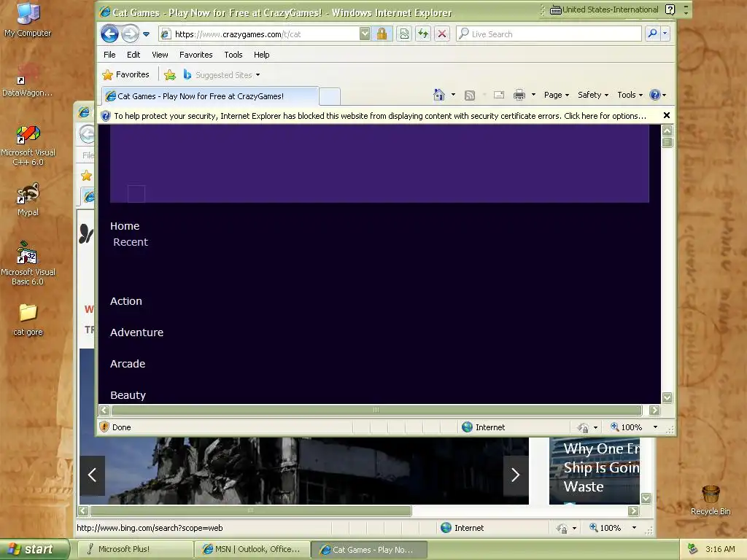Click Add to Favorites Bar star icon

[x=169, y=75]
